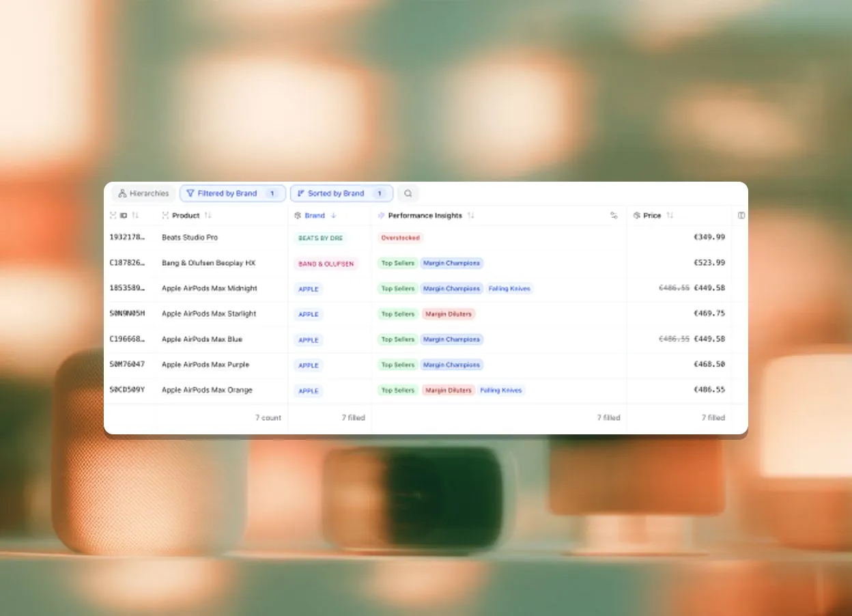Viewport: 852px width, 616px height.
Task: Select Apple AirPods Max Blue product
Action: pos(202,339)
